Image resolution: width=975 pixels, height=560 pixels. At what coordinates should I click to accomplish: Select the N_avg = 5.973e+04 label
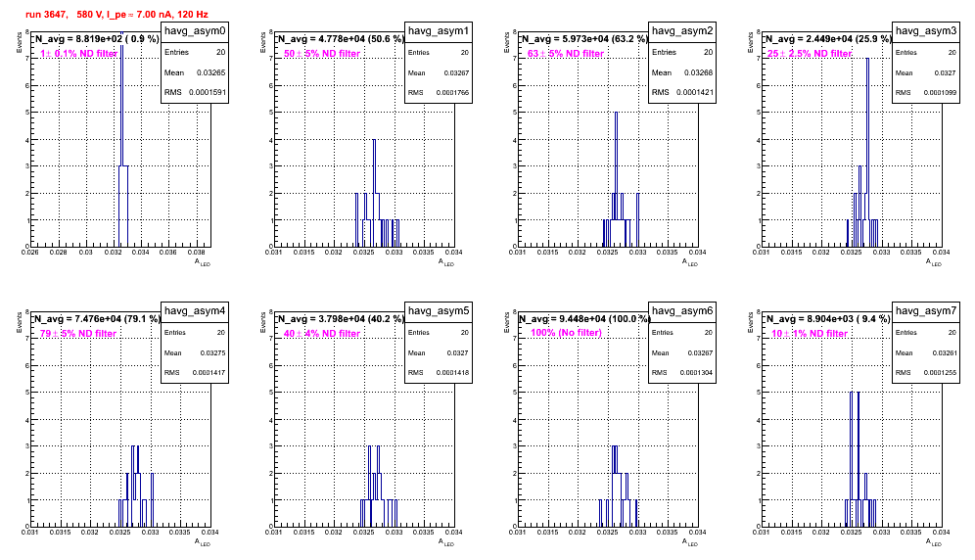[x=584, y=39]
